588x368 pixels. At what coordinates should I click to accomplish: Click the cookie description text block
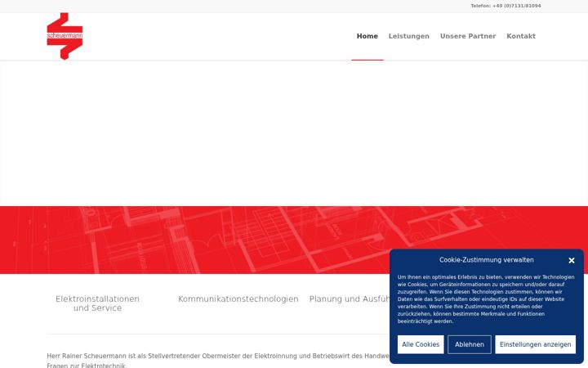tap(486, 299)
